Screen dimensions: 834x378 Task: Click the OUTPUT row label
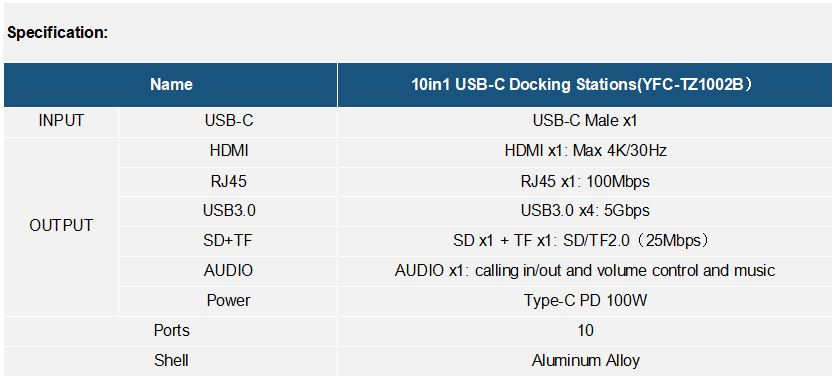click(x=61, y=226)
